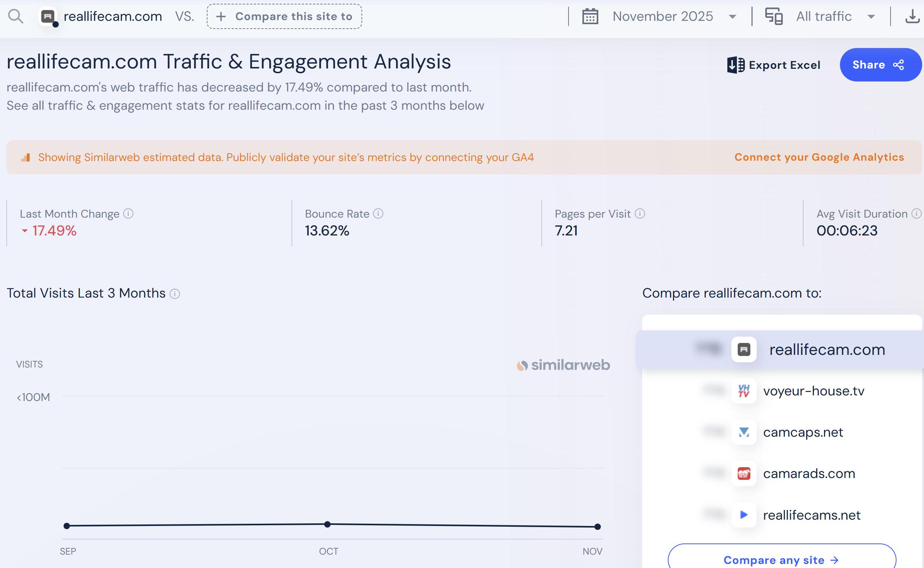Click the search magnifier icon
Viewport: 924px width, 568px height.
(x=15, y=16)
